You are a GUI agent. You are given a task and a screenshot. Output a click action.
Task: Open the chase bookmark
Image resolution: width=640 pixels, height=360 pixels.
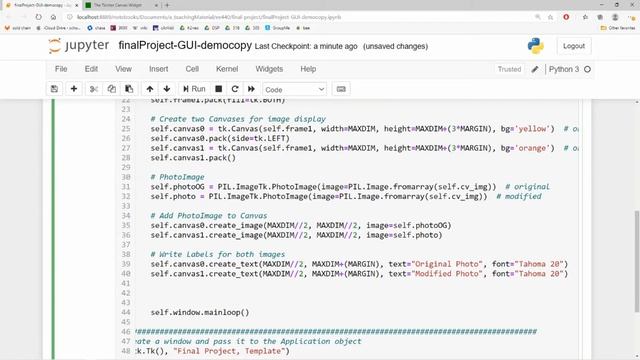tap(96, 28)
